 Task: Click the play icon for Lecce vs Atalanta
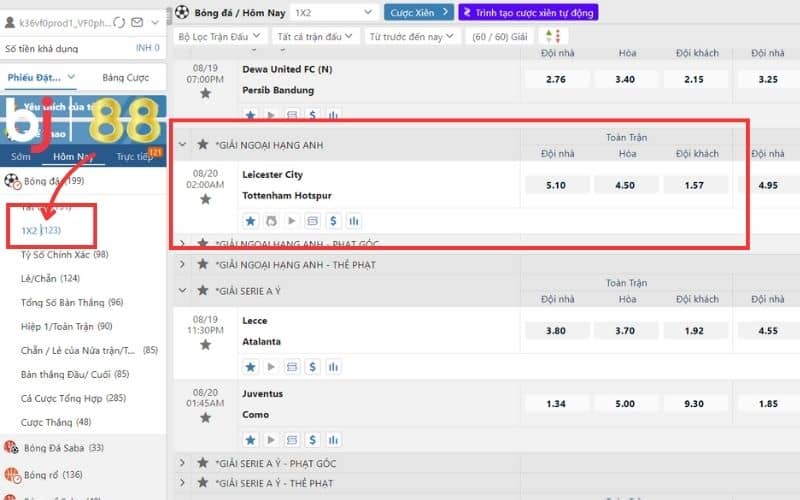[x=271, y=367]
